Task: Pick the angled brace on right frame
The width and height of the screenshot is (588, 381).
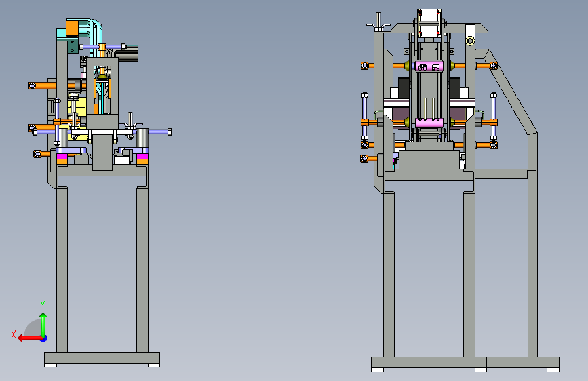Action: click(x=512, y=92)
